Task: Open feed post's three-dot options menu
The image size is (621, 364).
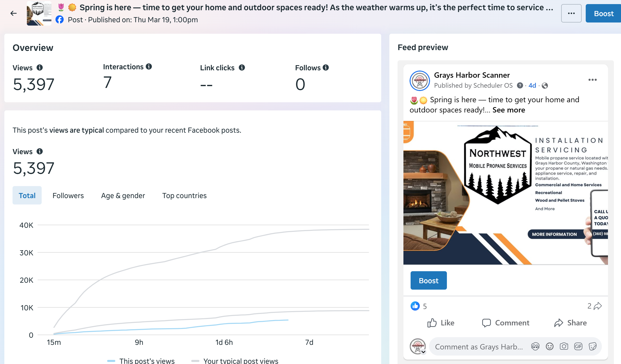Action: (592, 80)
